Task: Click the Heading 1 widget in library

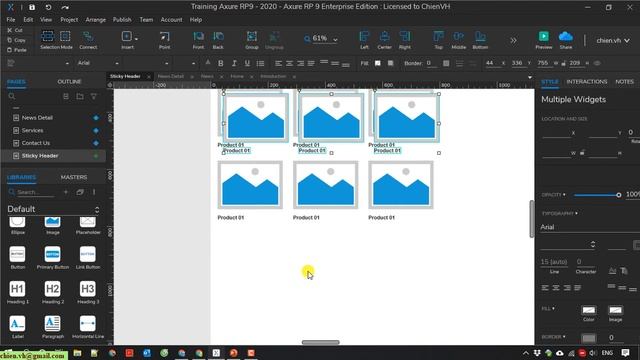Action: [x=18, y=293]
